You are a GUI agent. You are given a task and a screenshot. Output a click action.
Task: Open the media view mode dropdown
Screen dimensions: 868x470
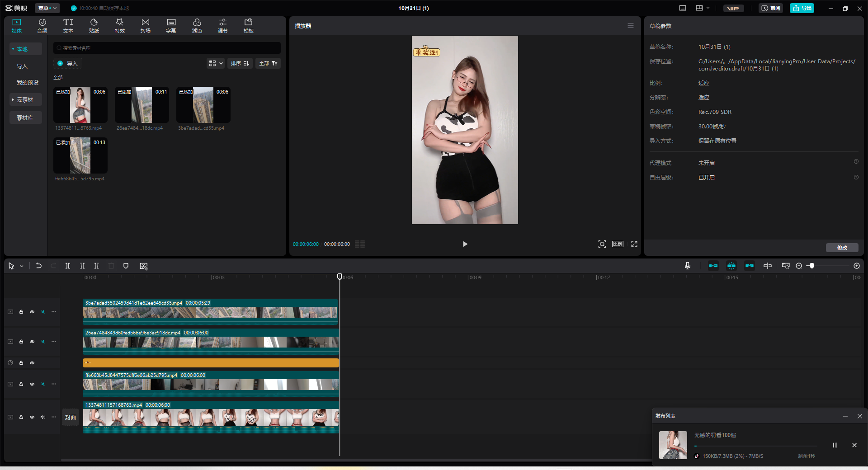[x=216, y=63]
